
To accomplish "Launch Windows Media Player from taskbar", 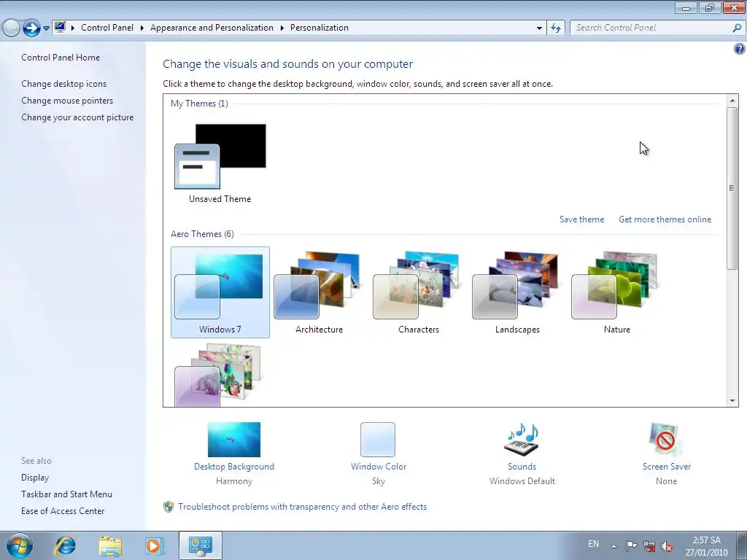I will click(x=154, y=545).
